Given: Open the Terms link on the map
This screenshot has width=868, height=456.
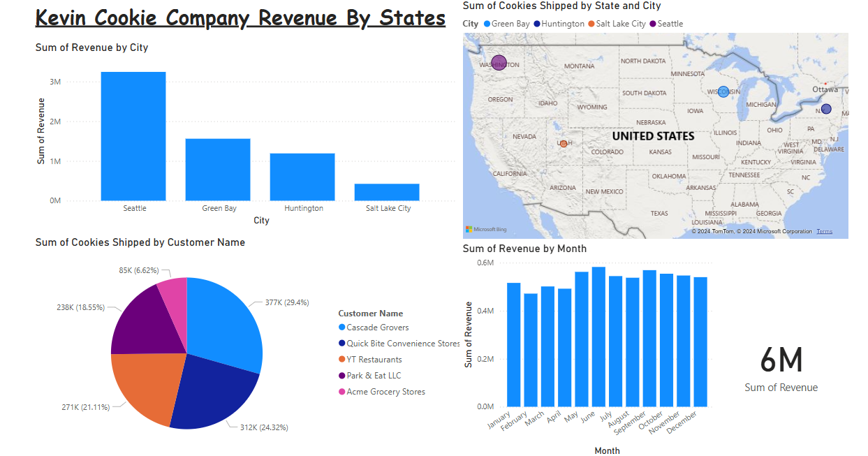Looking at the screenshot, I should click(824, 231).
